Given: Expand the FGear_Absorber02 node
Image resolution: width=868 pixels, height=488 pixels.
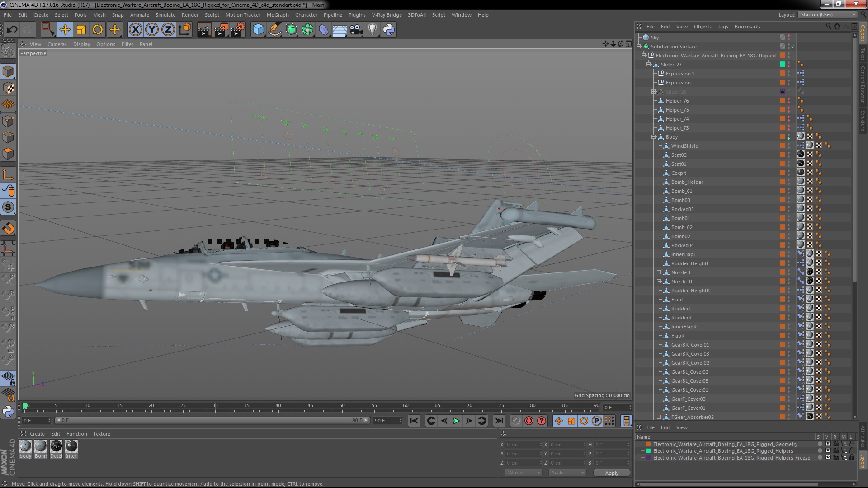Looking at the screenshot, I should pos(659,417).
